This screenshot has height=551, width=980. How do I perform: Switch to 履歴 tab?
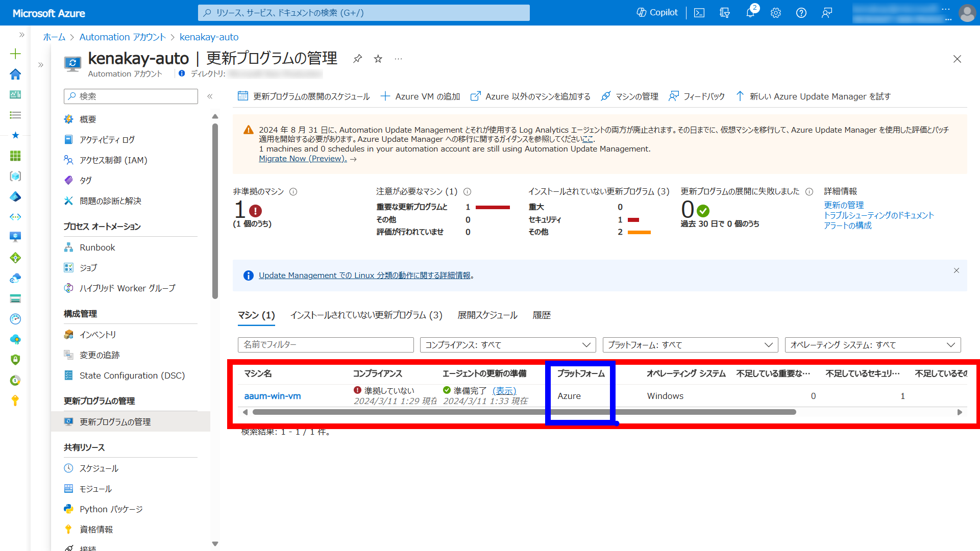coord(542,315)
